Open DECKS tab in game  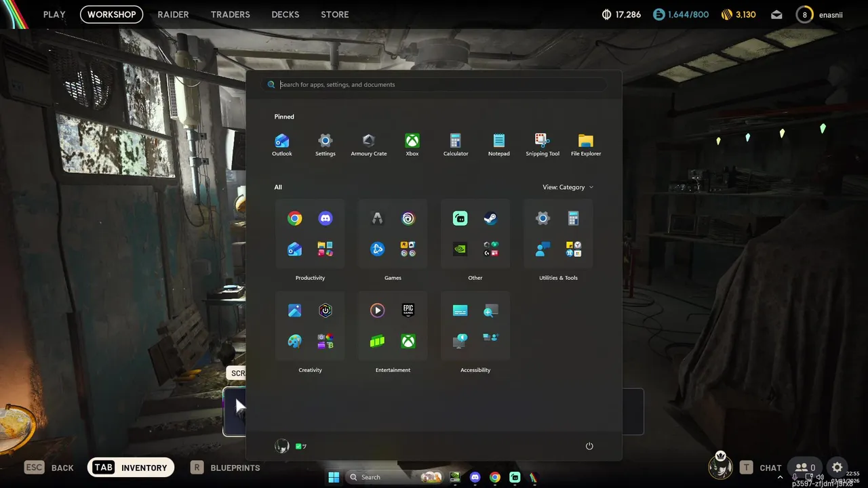click(x=285, y=14)
